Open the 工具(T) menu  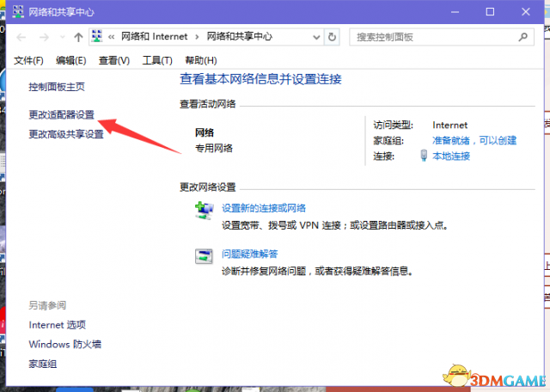(x=157, y=60)
